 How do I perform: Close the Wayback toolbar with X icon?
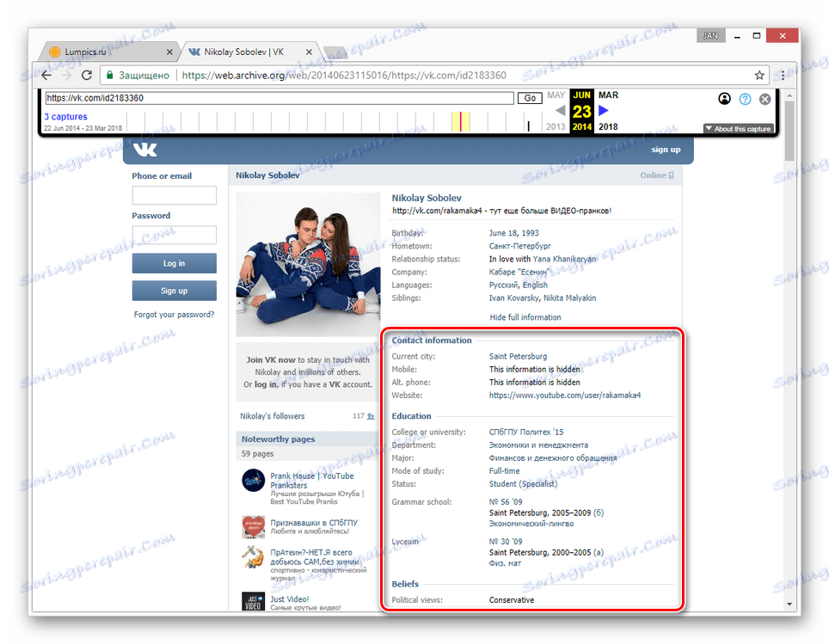pyautogui.click(x=765, y=99)
